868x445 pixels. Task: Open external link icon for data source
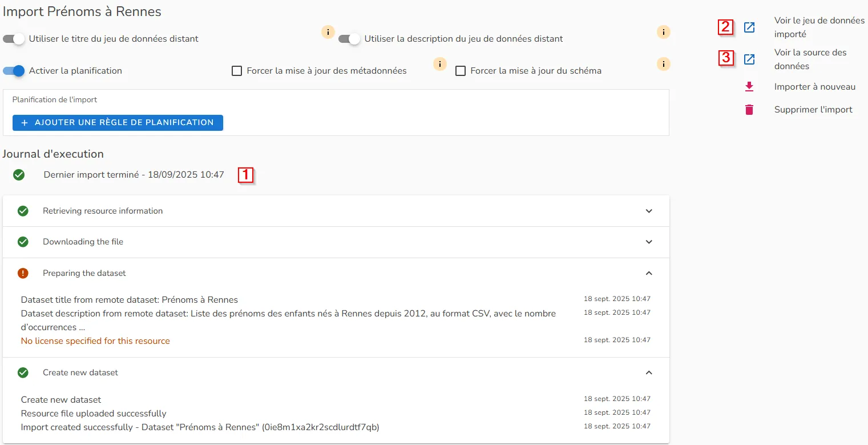[749, 59]
